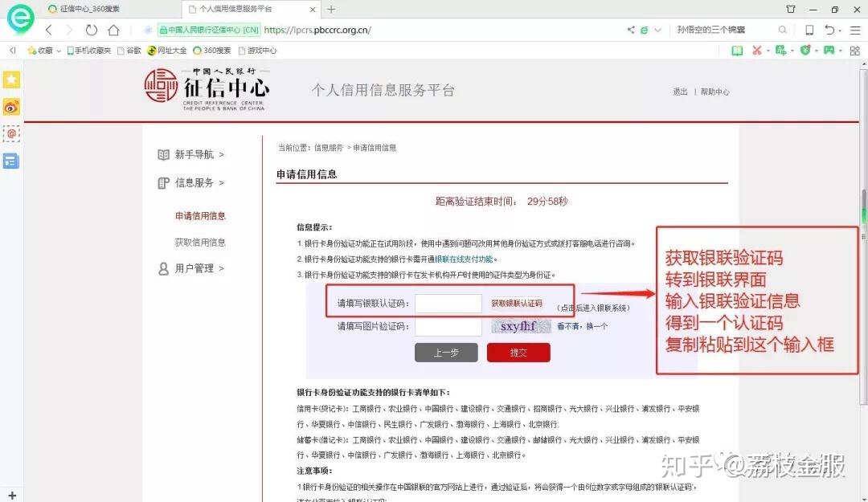
Task: Click the sxyfhf captcha image
Action: [521, 326]
